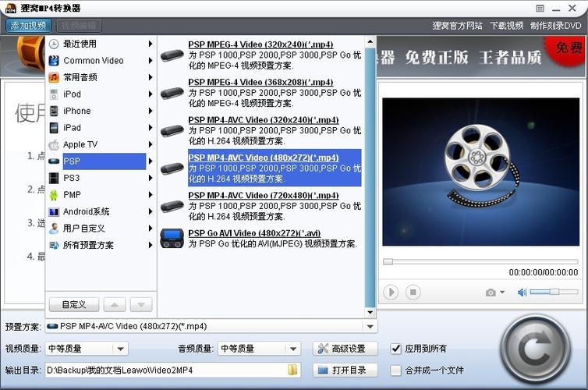Expand the 常用音频 submenu arrow
The height and width of the screenshot is (390, 588).
(151, 77)
